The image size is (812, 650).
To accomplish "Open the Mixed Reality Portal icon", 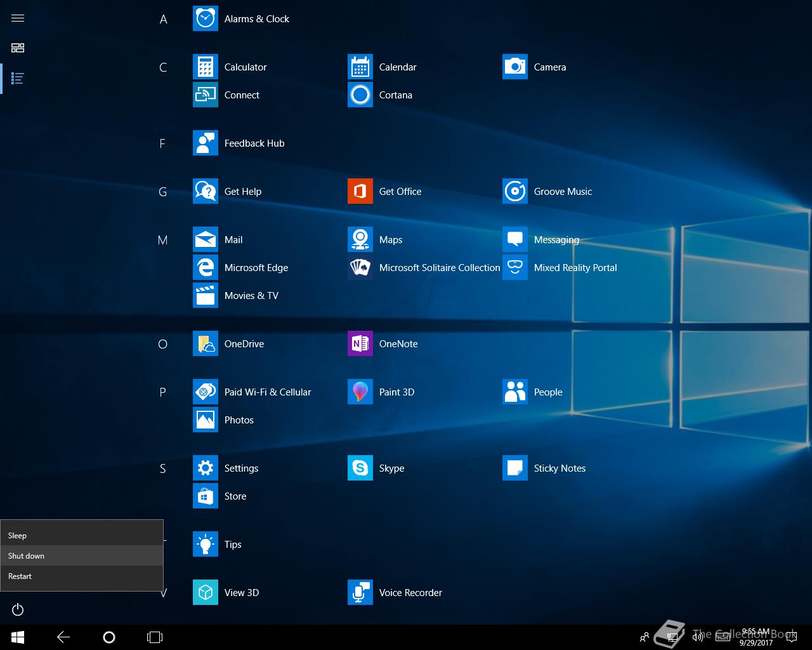I will point(515,267).
